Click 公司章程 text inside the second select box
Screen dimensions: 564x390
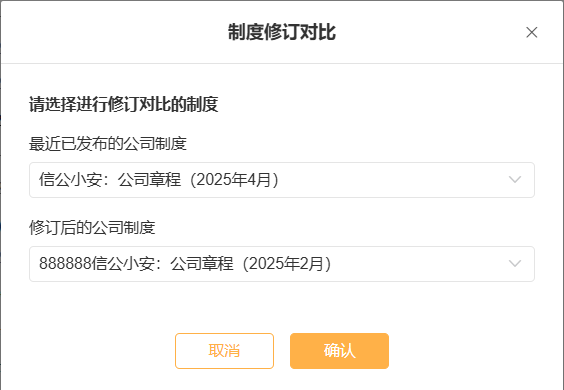click(x=202, y=264)
